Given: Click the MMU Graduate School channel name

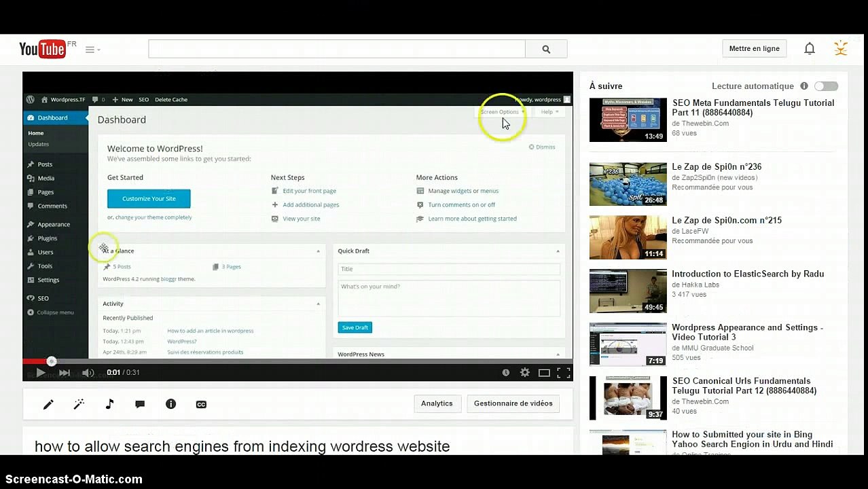Looking at the screenshot, I should tap(717, 348).
